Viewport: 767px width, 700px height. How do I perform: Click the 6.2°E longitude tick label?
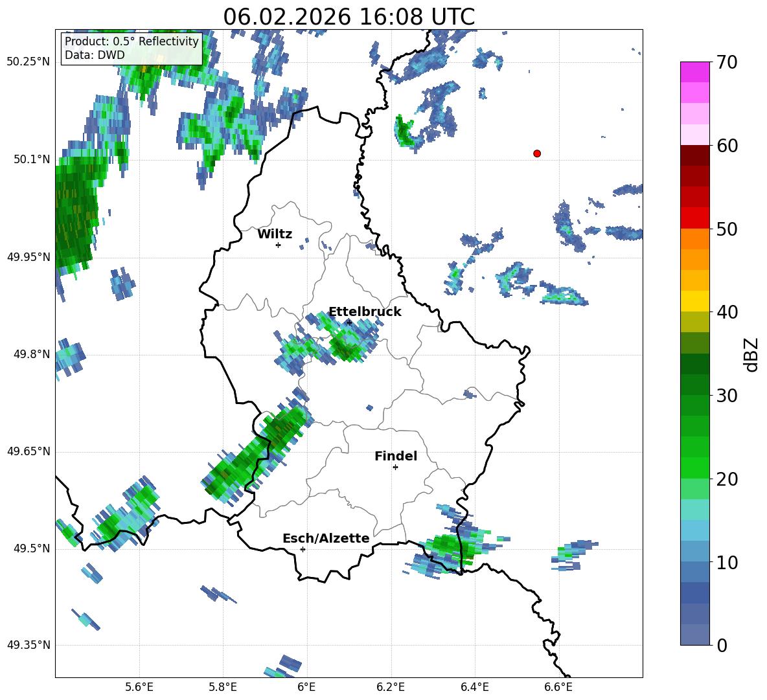coord(391,687)
